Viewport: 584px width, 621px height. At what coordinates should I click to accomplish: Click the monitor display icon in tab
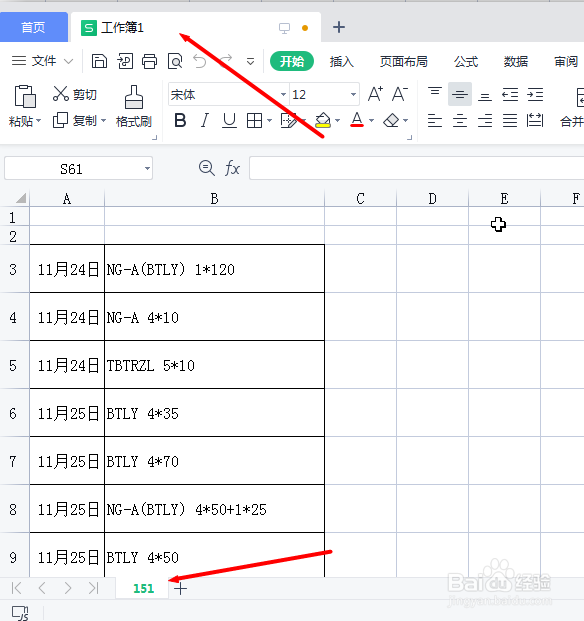coord(284,28)
